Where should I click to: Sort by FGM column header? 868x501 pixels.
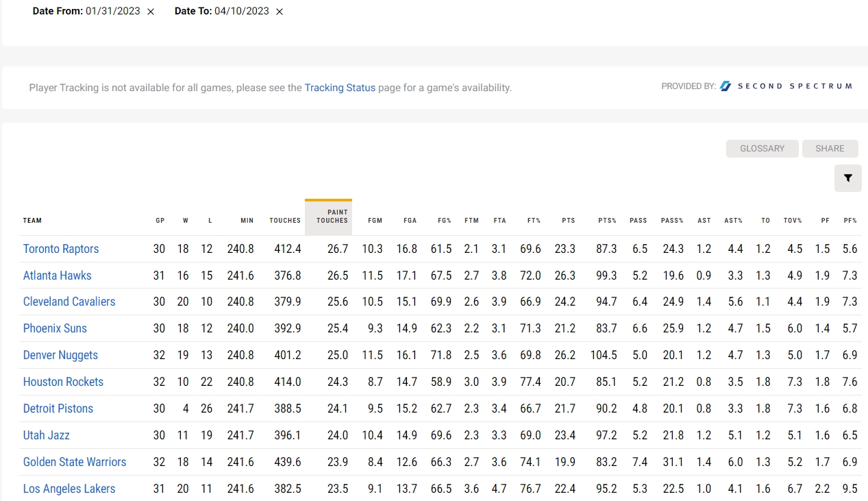coord(375,221)
